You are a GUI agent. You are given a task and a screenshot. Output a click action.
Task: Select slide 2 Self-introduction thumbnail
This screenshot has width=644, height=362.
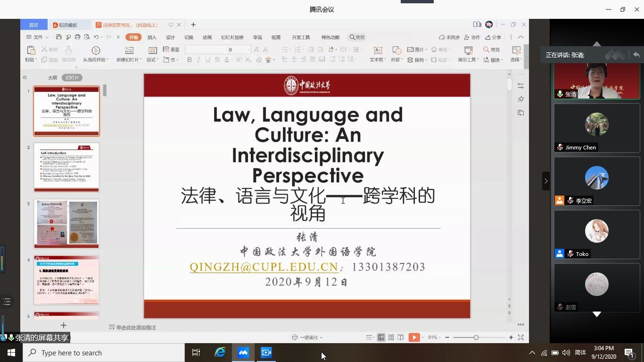[x=66, y=167]
